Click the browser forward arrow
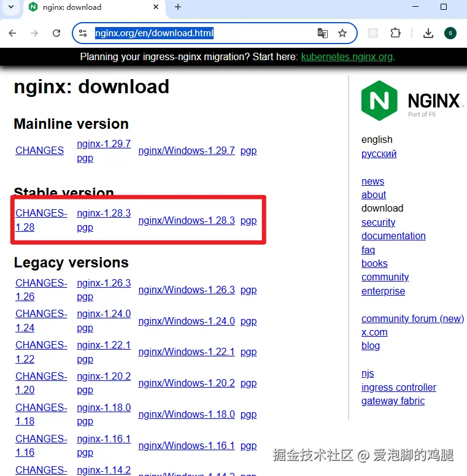 34,33
